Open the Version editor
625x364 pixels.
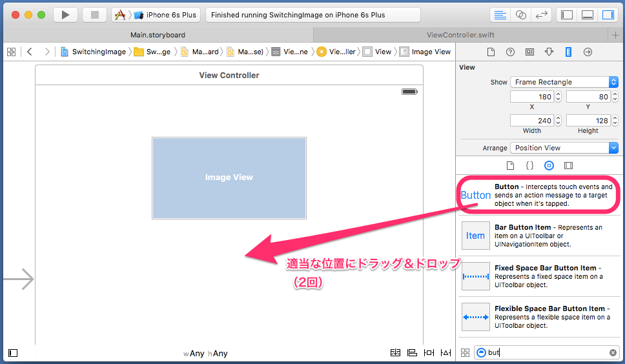click(541, 15)
